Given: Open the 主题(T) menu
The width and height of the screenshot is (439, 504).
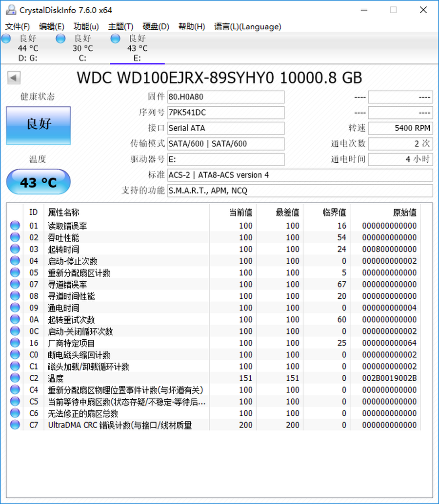Looking at the screenshot, I should pos(120,27).
